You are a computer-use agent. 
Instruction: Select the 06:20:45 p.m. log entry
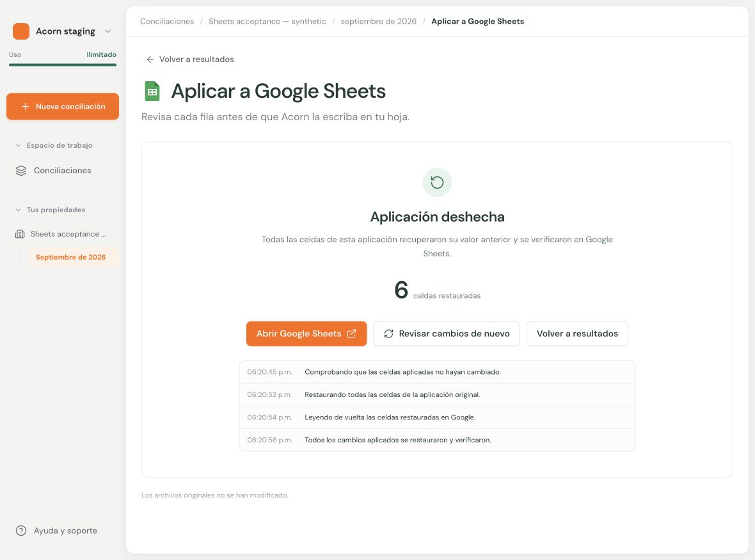pyautogui.click(x=437, y=372)
